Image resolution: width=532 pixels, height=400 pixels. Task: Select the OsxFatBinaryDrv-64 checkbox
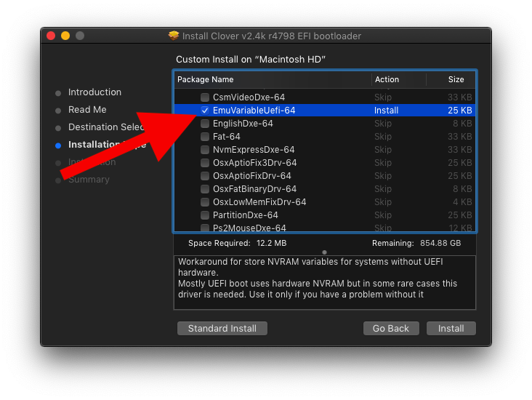205,189
